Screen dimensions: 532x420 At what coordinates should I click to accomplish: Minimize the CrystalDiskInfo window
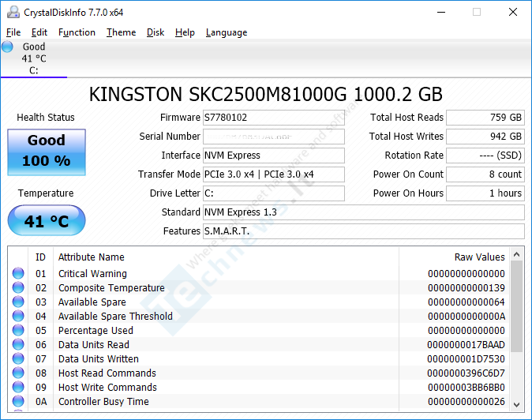[x=441, y=12]
